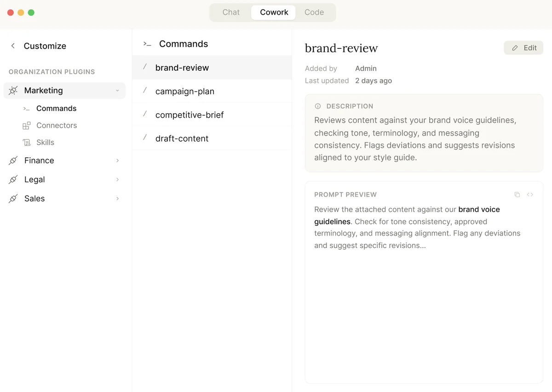Collapse the Marketing plugin section
This screenshot has height=392, width=552.
click(117, 91)
